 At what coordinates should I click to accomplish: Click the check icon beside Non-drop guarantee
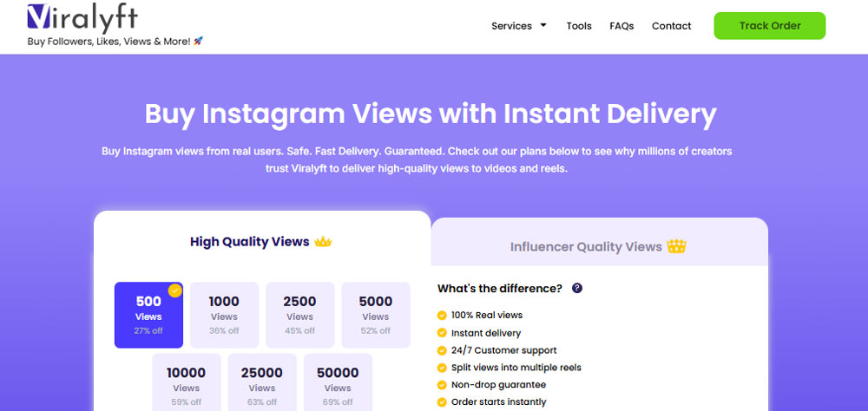coord(442,384)
